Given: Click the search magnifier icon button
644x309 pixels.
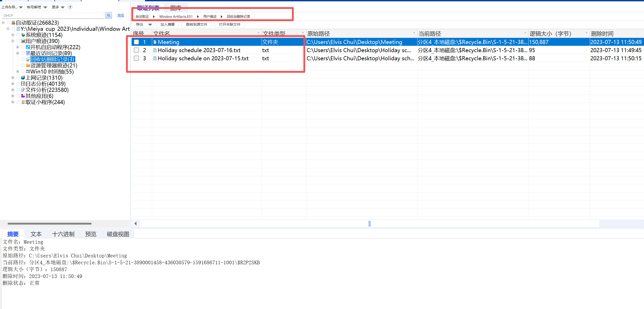Looking at the screenshot, I should [x=108, y=16].
